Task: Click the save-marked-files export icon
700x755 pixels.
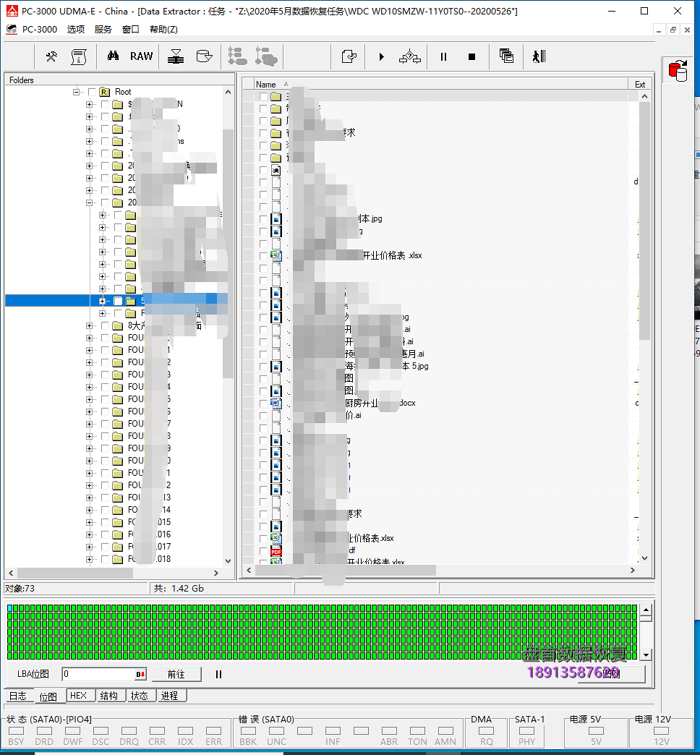Action: click(349, 57)
